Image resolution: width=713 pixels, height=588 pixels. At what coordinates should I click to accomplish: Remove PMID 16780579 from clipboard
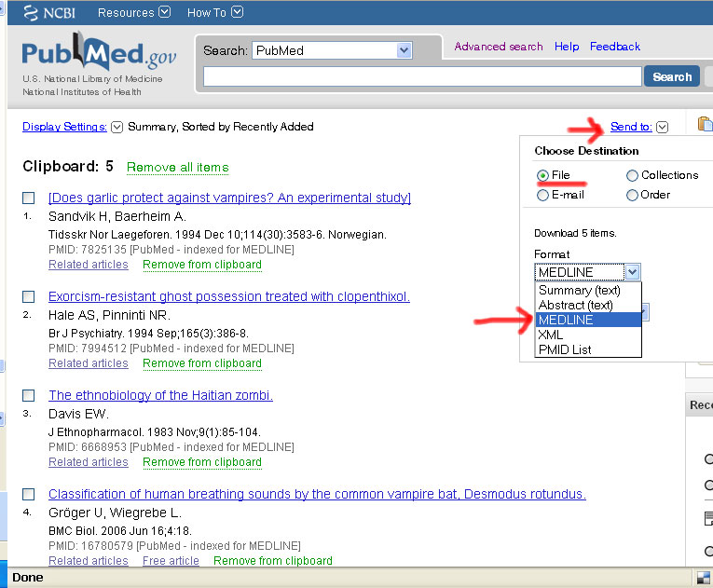pyautogui.click(x=273, y=560)
